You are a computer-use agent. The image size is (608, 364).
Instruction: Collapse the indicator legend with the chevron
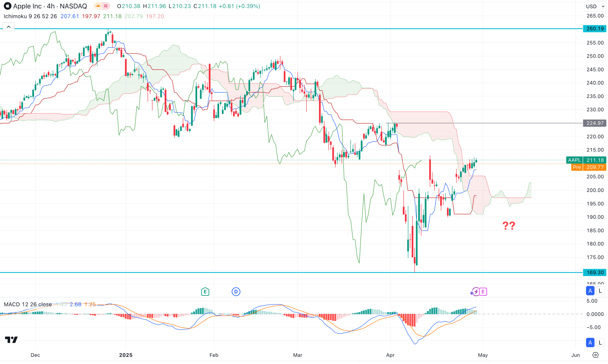[9, 27]
